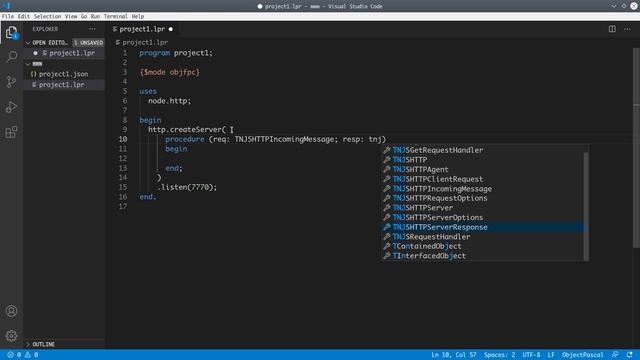This screenshot has height=360, width=640.
Task: Change indentation via Spaces: 2
Action: click(x=500, y=355)
